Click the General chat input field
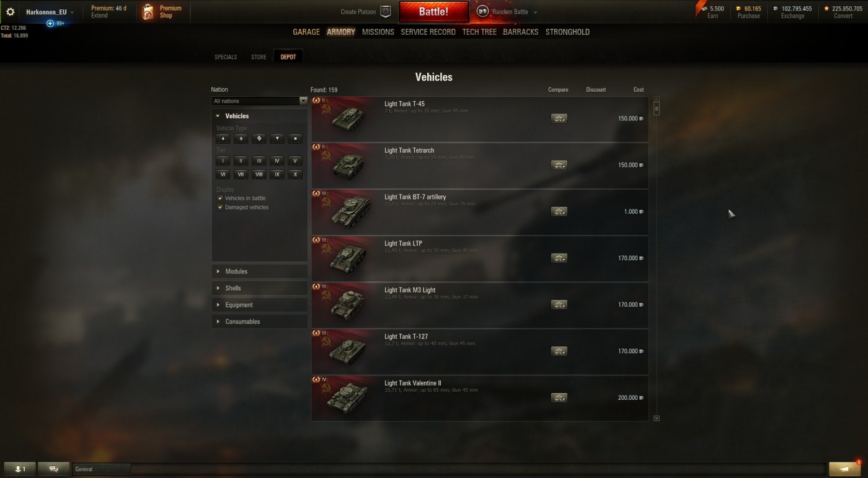 coord(102,469)
